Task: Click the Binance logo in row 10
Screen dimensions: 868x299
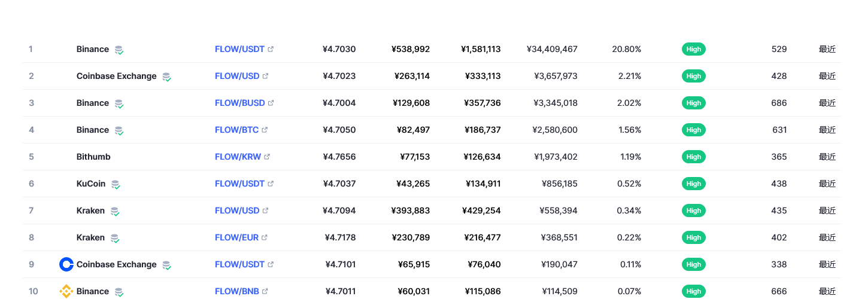Action: (x=66, y=291)
